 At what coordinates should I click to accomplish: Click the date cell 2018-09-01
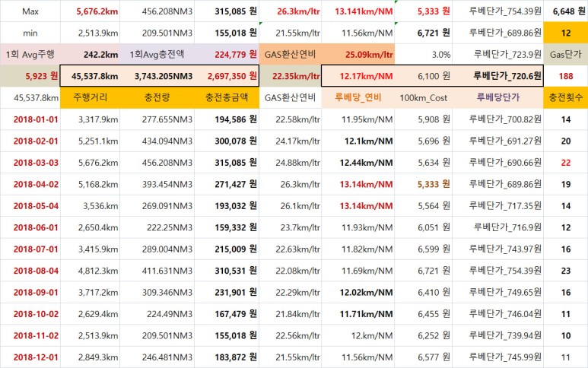pyautogui.click(x=30, y=292)
